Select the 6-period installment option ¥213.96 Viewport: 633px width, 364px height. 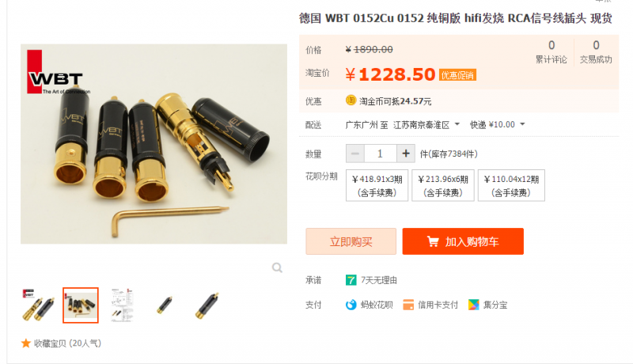click(443, 185)
